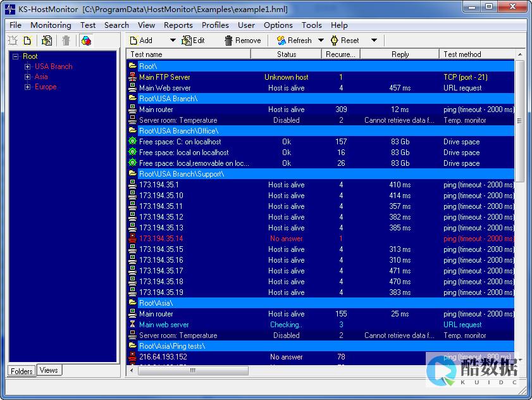Image resolution: width=532 pixels, height=400 pixels.
Task: Click the new folder toolbar icon
Action: [x=13, y=41]
